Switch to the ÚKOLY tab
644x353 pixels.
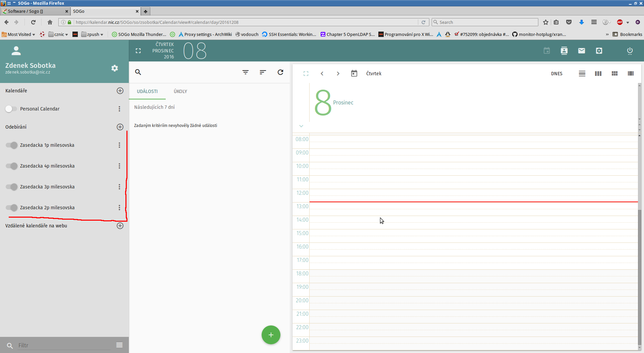pos(180,91)
